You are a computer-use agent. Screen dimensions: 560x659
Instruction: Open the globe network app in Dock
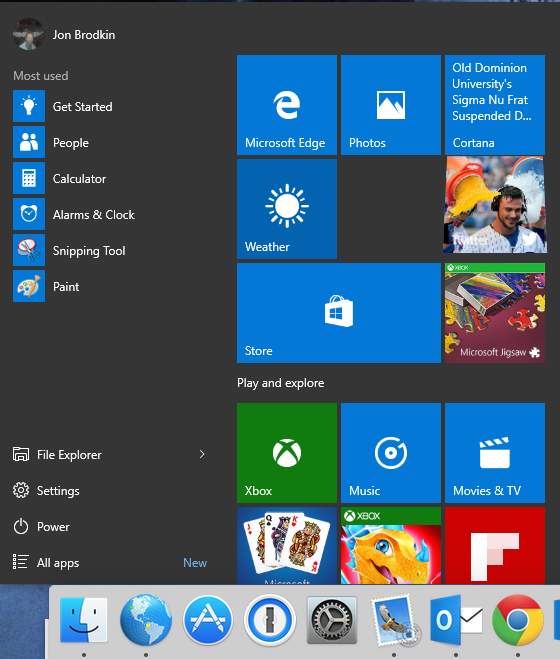click(x=146, y=620)
